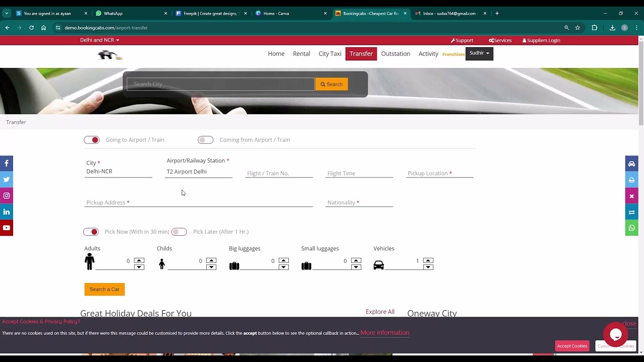
Task: Increase Small luggages count
Action: (x=356, y=260)
